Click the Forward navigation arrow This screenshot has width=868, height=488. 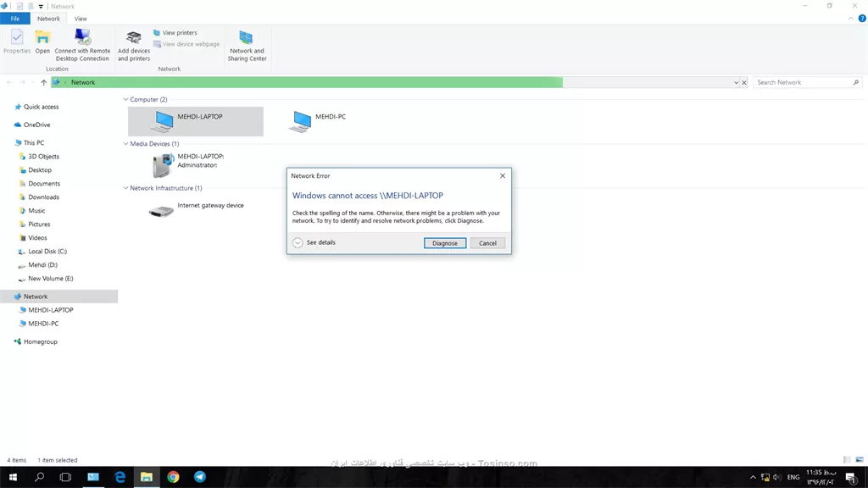point(23,82)
